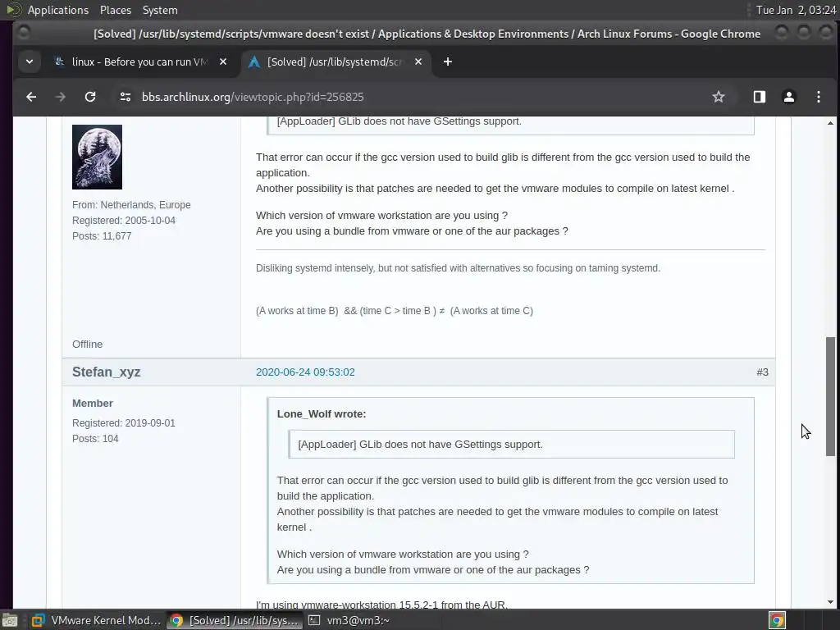Bookmark this page with the star icon

[719, 97]
